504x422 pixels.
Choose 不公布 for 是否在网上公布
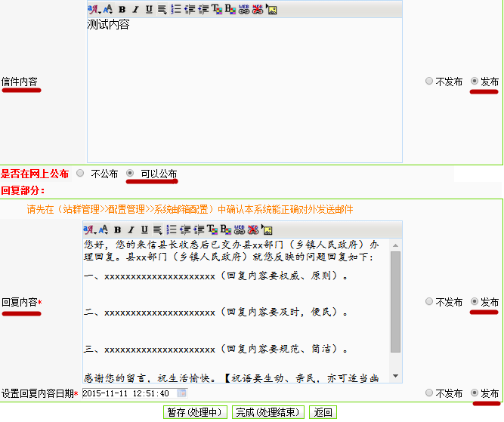(81, 174)
